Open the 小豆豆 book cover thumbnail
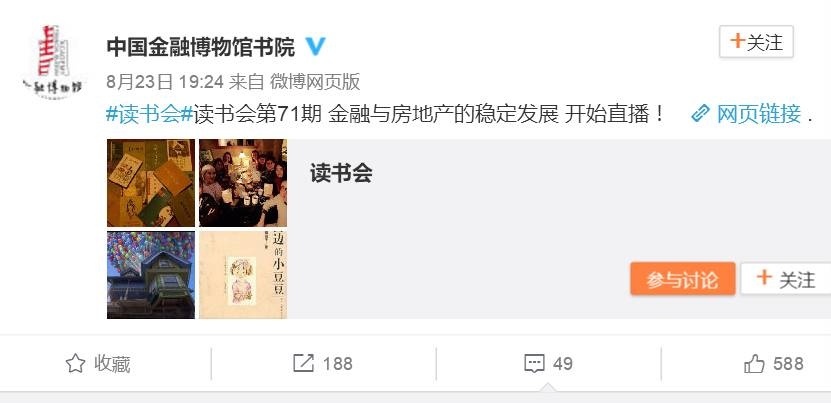 (x=243, y=275)
